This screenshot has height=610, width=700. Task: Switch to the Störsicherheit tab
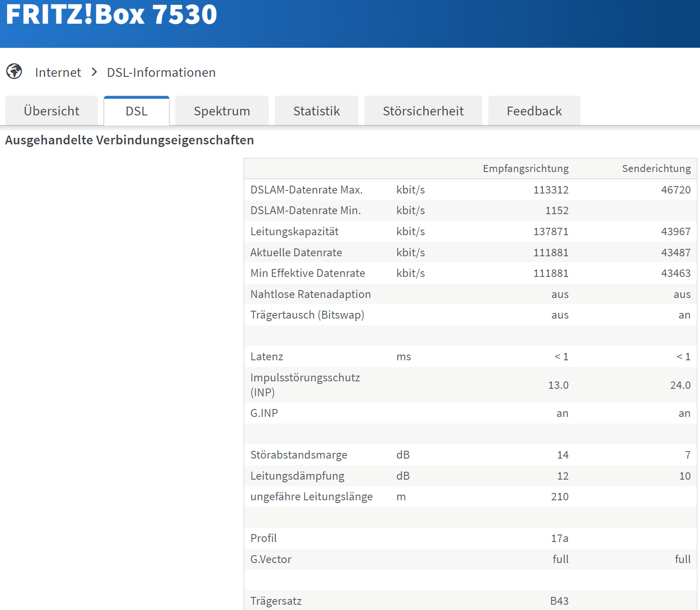pyautogui.click(x=423, y=111)
